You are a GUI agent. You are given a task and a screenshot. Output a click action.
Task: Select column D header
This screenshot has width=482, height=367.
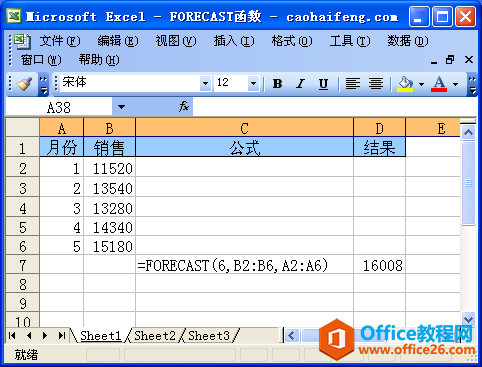pos(380,128)
